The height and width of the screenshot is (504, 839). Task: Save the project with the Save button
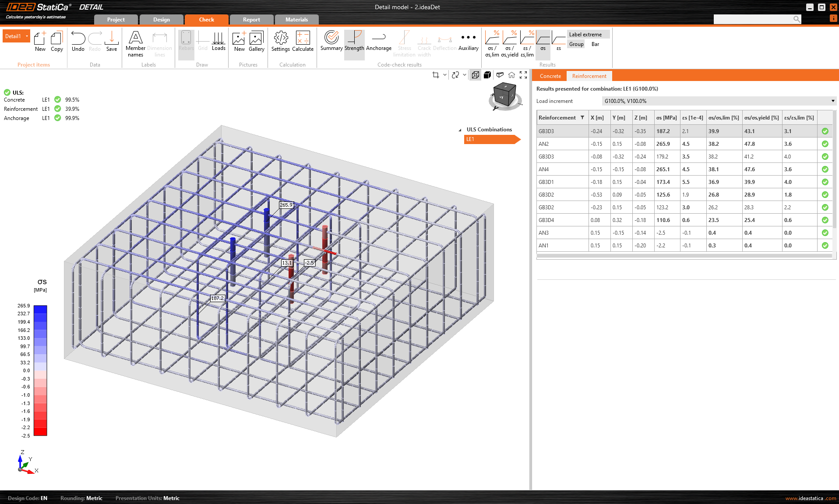click(x=111, y=42)
